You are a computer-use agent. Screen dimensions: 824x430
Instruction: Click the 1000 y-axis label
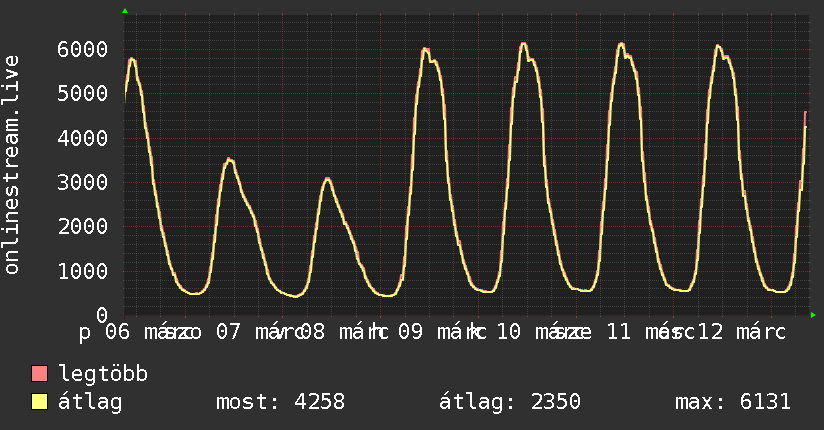(83, 271)
